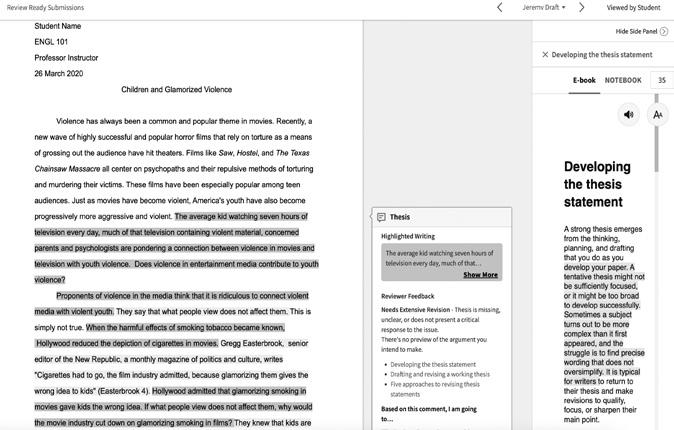Click the 'Highlighted Writing' label

(x=408, y=236)
